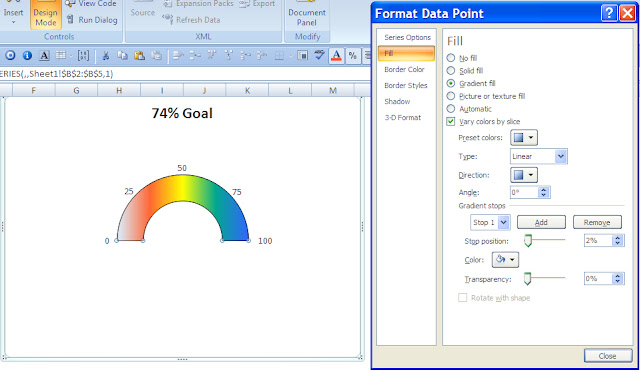The height and width of the screenshot is (372, 640).
Task: Click the 100 data label on chart
Action: (x=265, y=241)
